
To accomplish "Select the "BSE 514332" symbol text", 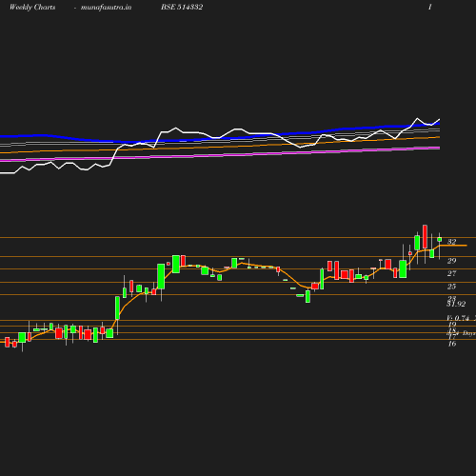I will [182, 7].
